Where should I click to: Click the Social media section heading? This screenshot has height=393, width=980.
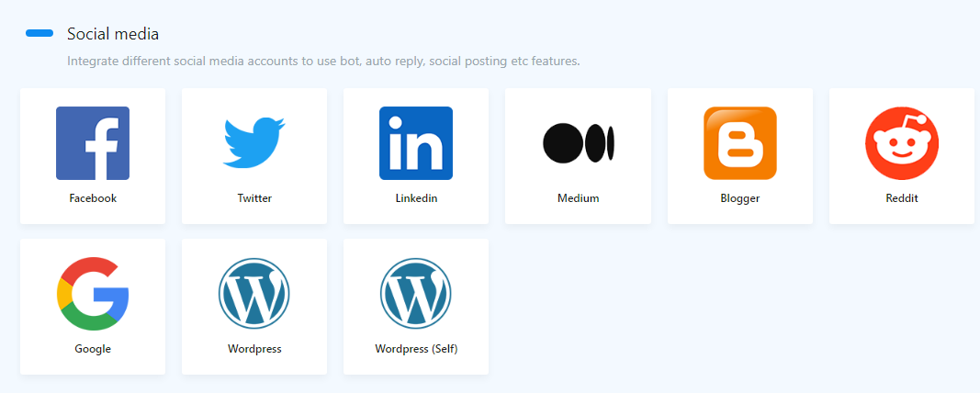click(113, 34)
